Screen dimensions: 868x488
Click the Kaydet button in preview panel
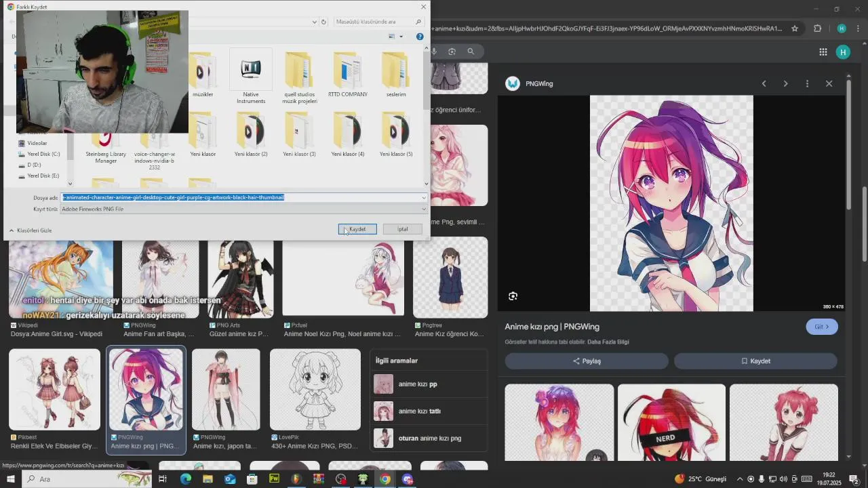pos(755,361)
